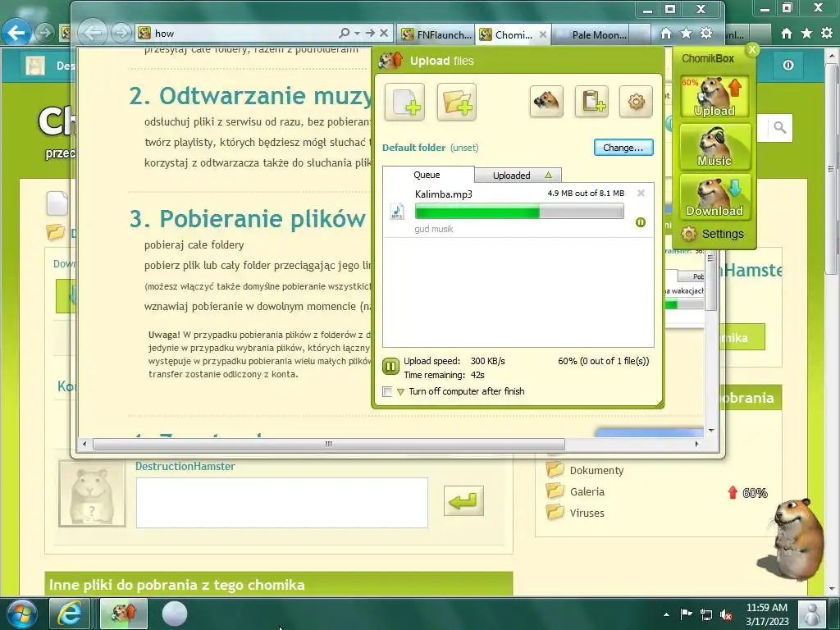Open Favorites star in front browser window
Screen dimensions: 840x630
click(687, 34)
